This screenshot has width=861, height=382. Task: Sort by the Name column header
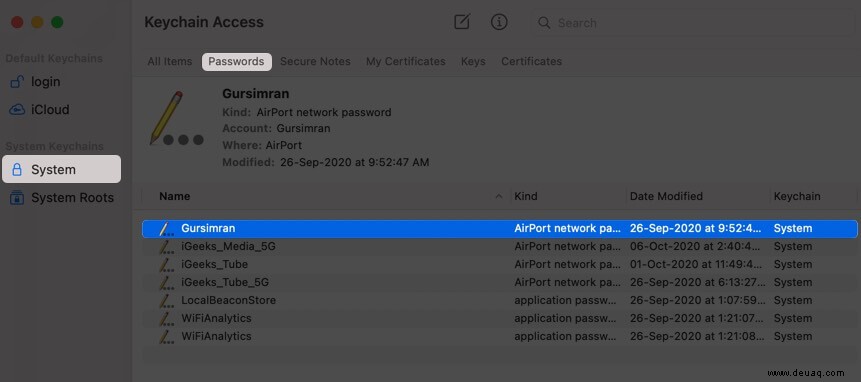click(x=175, y=196)
